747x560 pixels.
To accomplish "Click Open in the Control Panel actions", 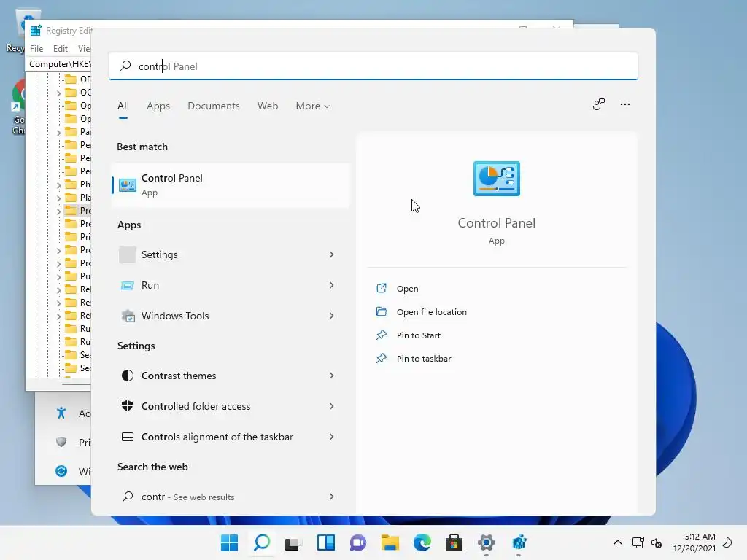I will (407, 289).
